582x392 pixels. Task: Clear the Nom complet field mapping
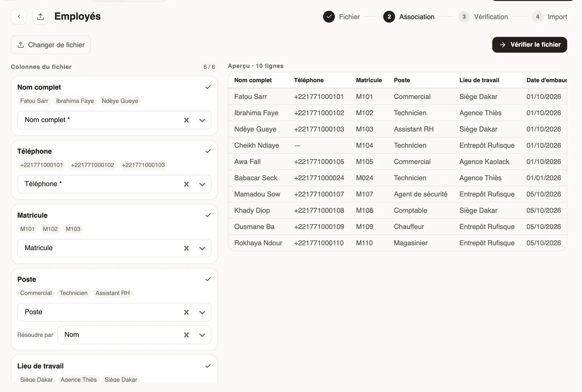point(186,120)
